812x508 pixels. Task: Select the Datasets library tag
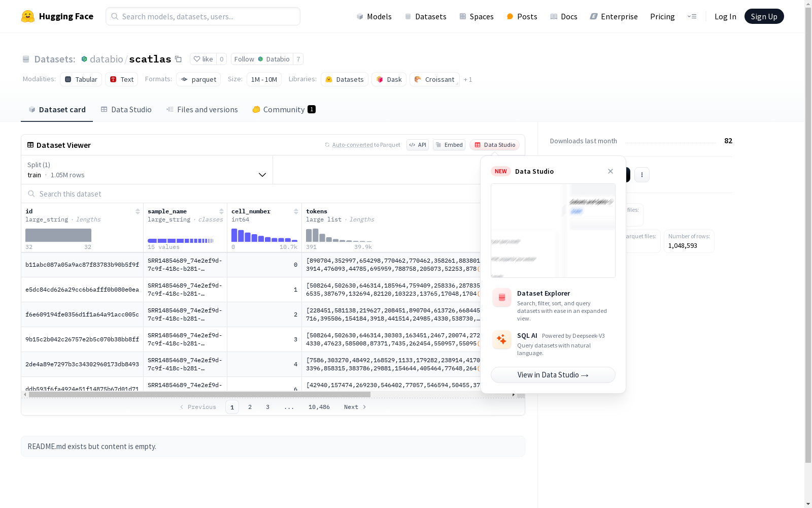pos(345,79)
